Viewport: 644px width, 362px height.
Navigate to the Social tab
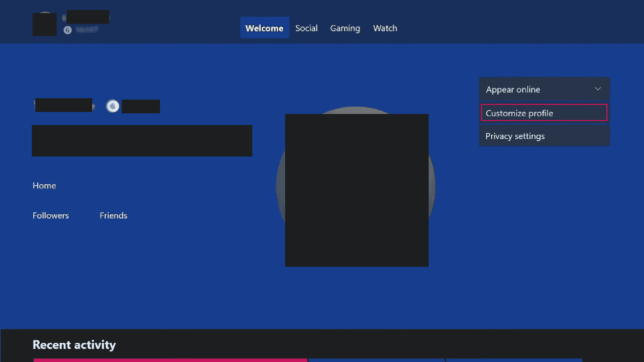tap(307, 28)
